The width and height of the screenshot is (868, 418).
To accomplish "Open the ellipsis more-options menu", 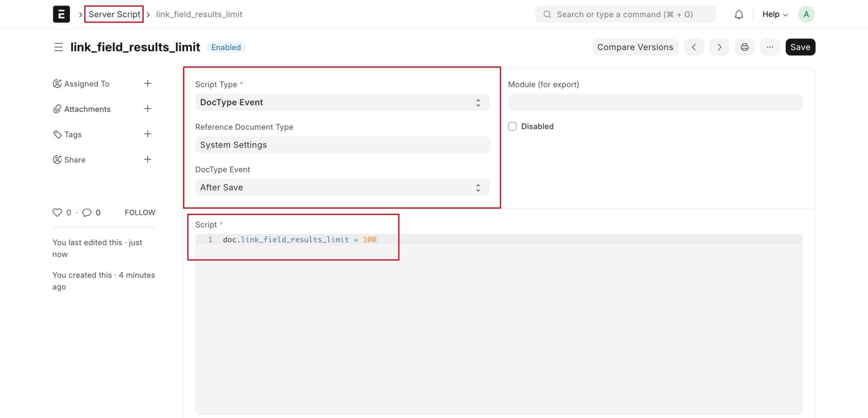I will coord(770,47).
